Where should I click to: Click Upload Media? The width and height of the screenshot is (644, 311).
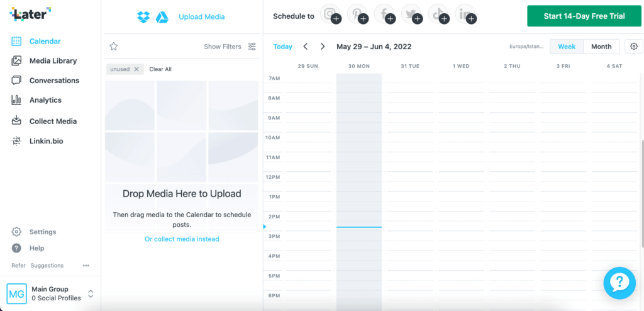click(x=202, y=17)
